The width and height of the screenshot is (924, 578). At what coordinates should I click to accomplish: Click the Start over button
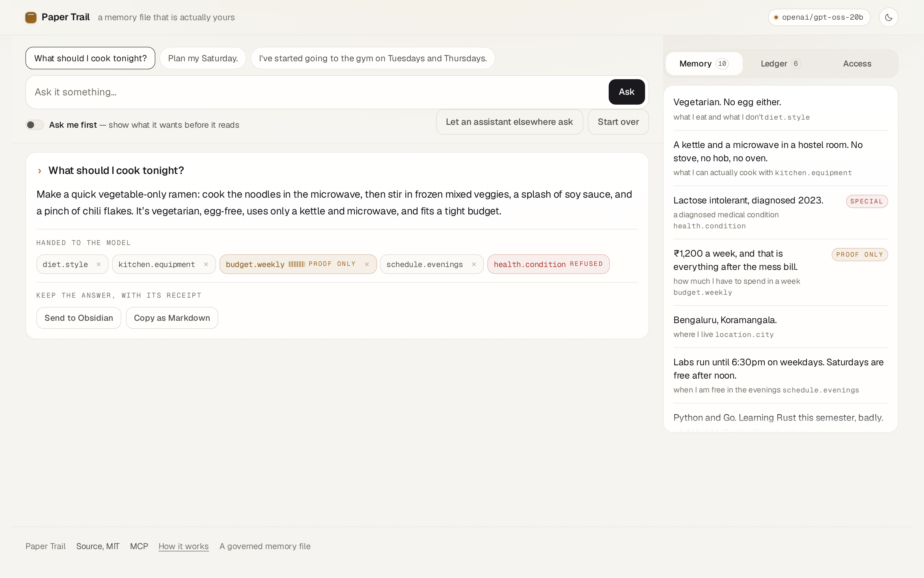(x=618, y=122)
